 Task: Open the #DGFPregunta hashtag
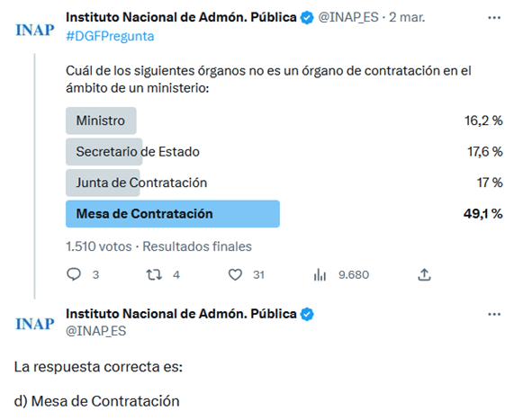coord(110,36)
